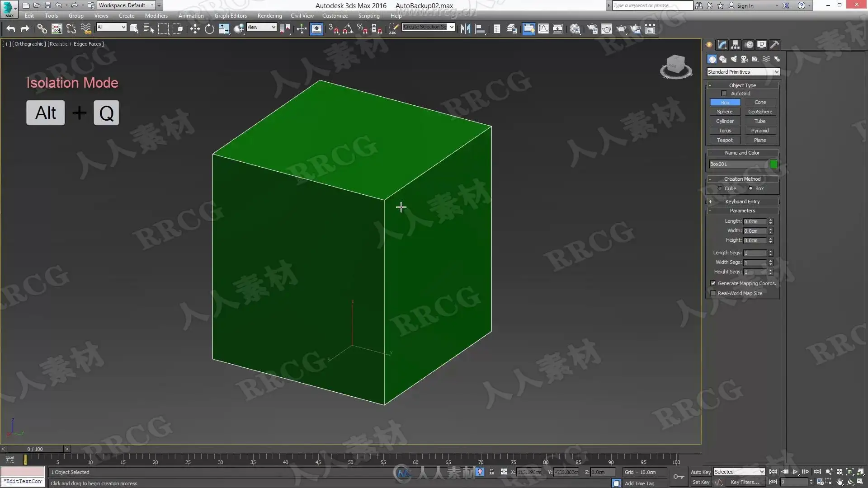Open the Workspace Default dropdown
The width and height of the screenshot is (868, 488).
coord(126,5)
